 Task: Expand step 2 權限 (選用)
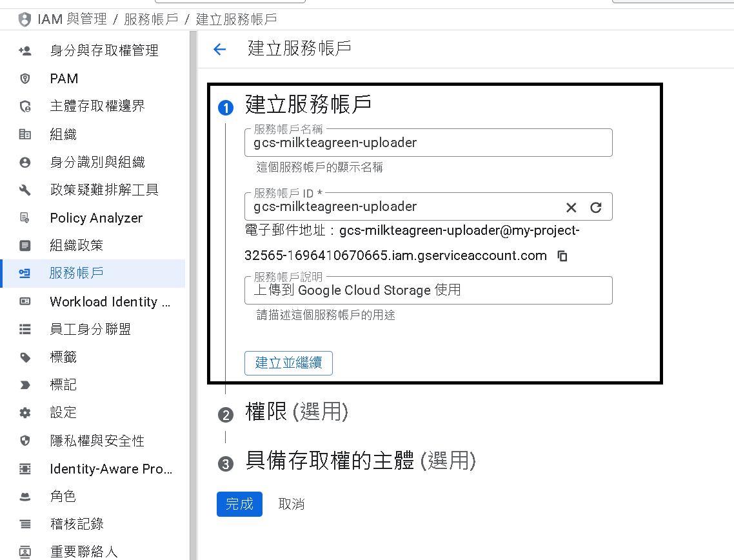coord(296,412)
